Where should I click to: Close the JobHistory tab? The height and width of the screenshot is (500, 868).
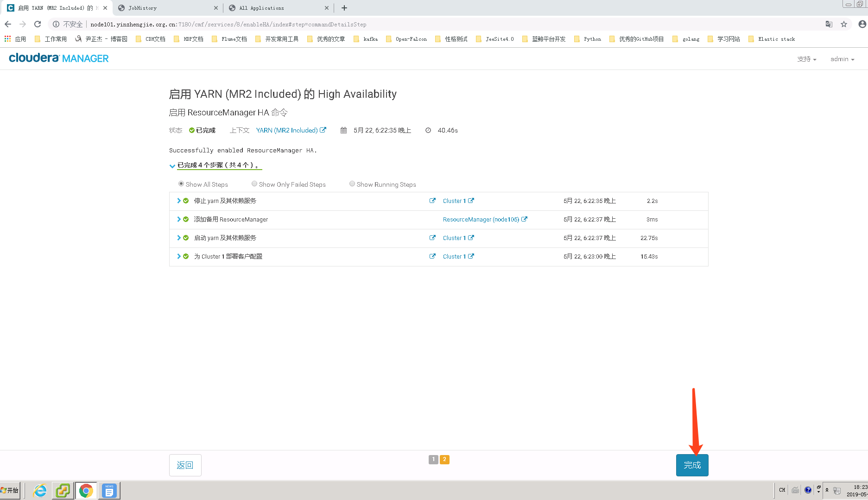[x=216, y=8]
